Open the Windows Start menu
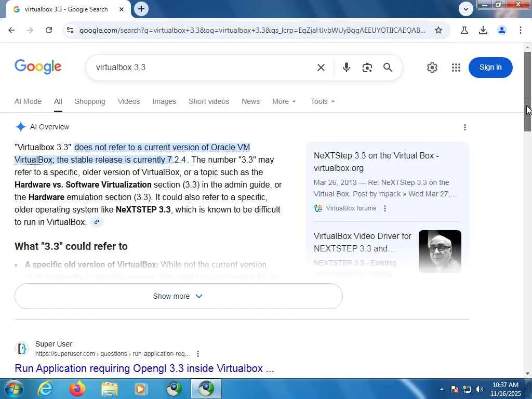 [x=13, y=389]
